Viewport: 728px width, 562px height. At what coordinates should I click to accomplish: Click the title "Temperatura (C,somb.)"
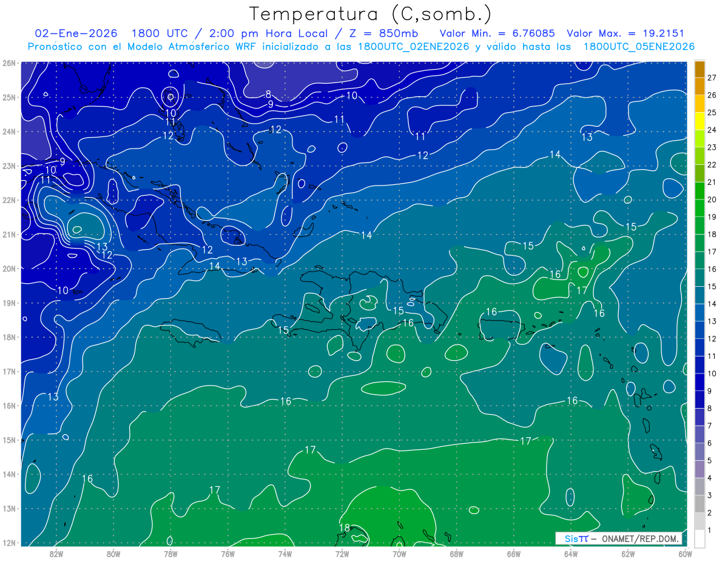pyautogui.click(x=371, y=14)
